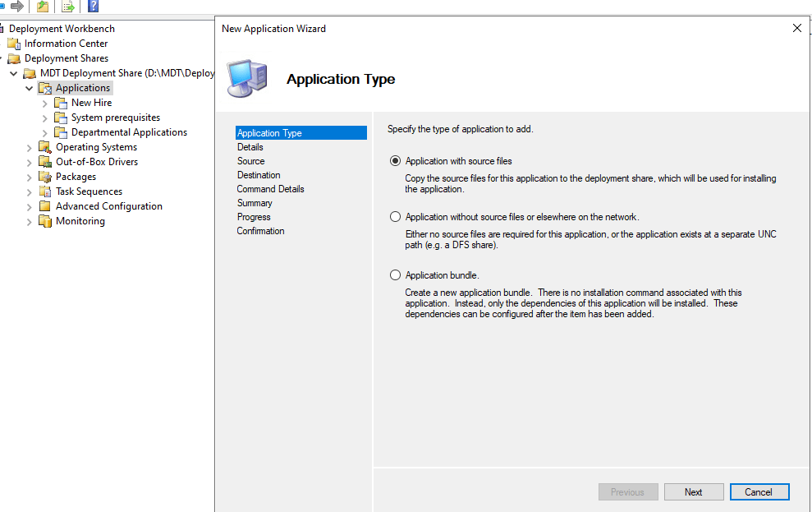The image size is (812, 512).
Task: Click the Help toolbar icon
Action: 93,7
